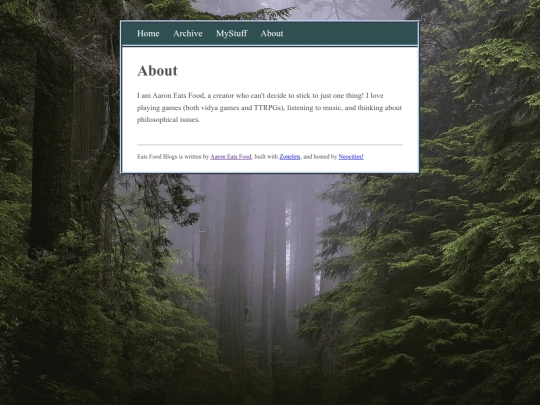Click the footer text 'Eats Food Blogs is written by'
The height and width of the screenshot is (405, 540).
point(173,157)
